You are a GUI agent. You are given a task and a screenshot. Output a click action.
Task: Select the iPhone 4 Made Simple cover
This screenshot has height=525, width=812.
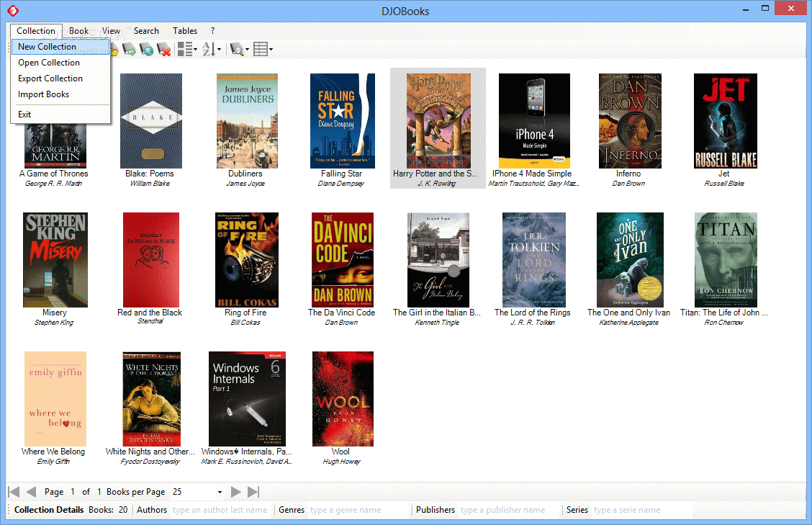tap(534, 121)
